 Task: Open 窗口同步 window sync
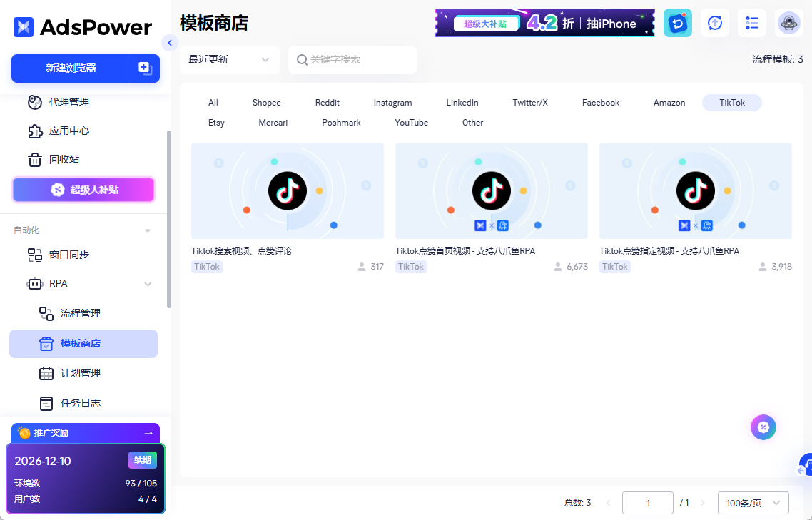(68, 255)
